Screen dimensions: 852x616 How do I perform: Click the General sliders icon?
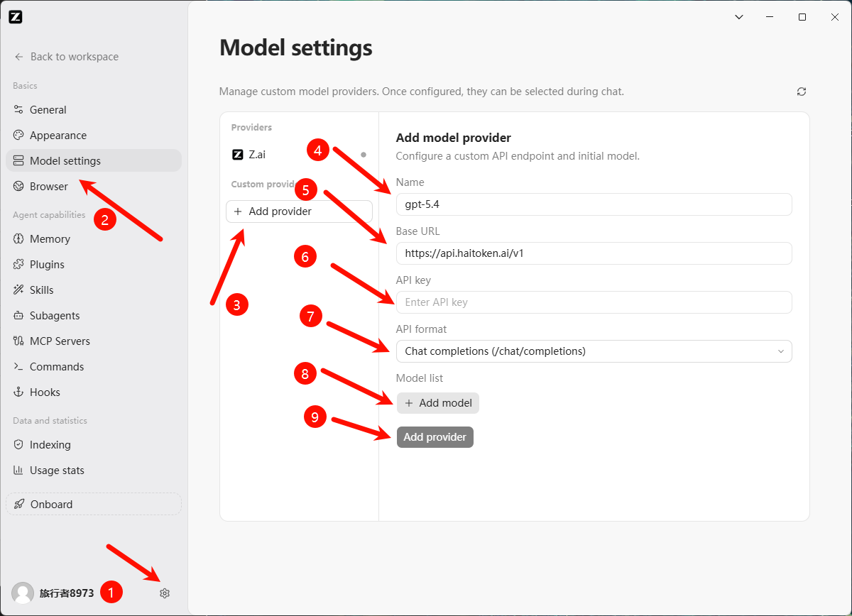(x=18, y=110)
